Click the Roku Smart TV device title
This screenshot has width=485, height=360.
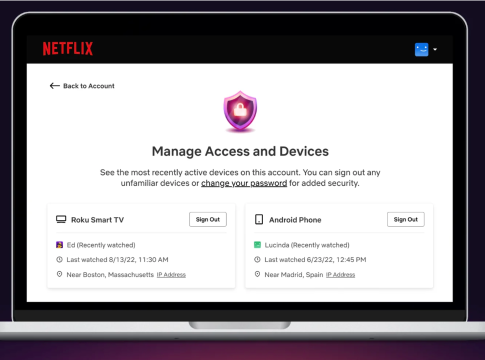click(x=97, y=220)
